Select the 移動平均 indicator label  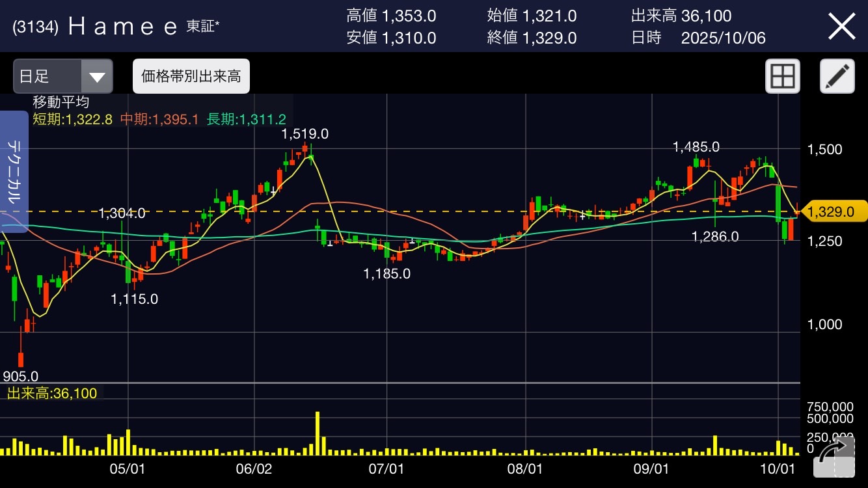click(61, 102)
